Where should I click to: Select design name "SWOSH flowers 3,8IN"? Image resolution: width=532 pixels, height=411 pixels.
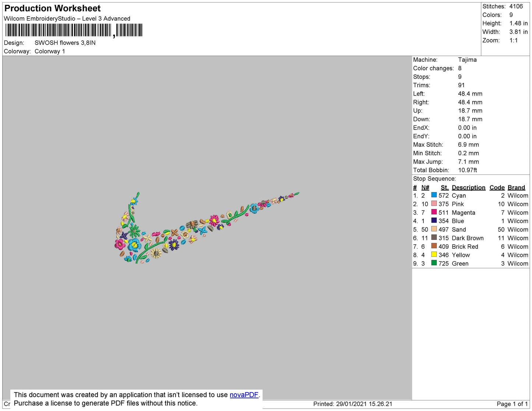[65, 43]
